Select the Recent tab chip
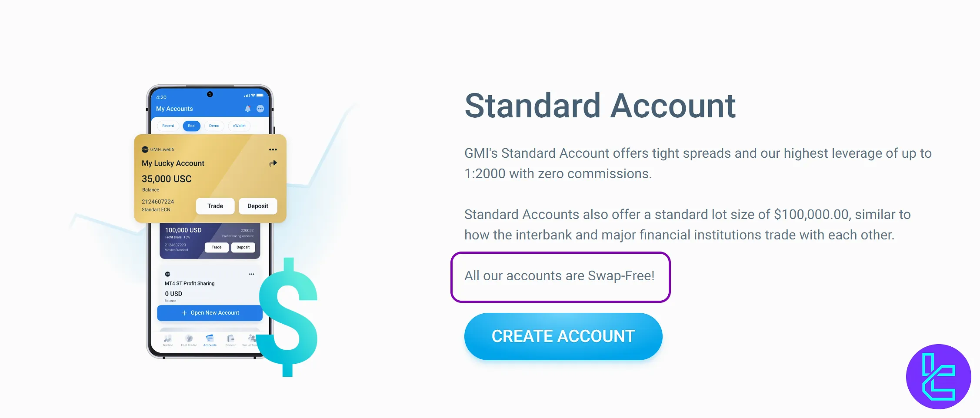 168,126
